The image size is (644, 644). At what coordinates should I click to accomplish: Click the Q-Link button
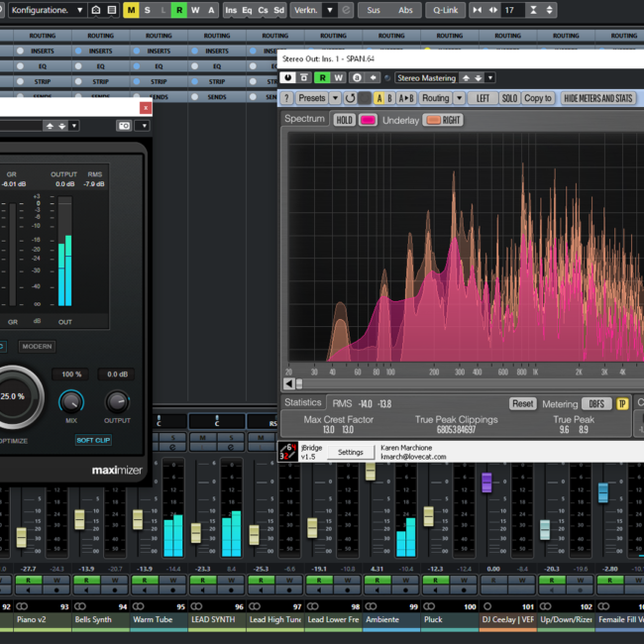click(445, 10)
